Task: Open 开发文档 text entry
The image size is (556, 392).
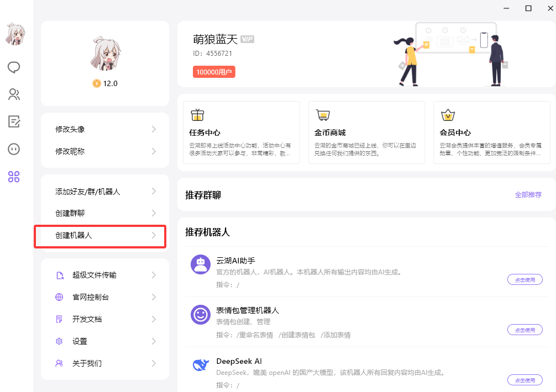Action: (x=87, y=319)
